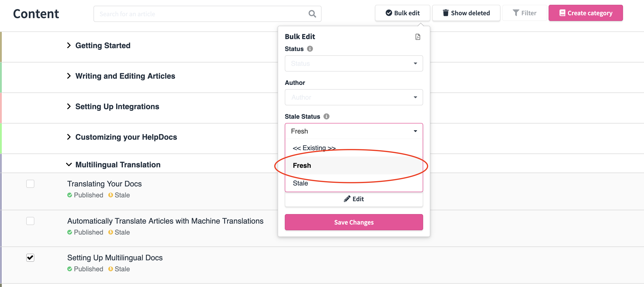
Task: Click the Search for an article field
Action: tap(207, 14)
